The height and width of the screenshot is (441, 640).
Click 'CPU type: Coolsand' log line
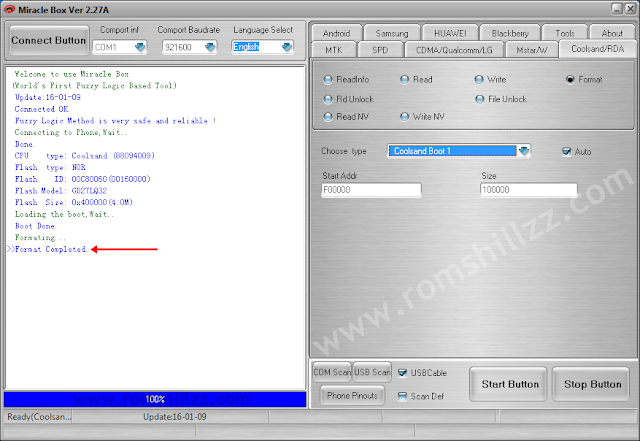(84, 156)
